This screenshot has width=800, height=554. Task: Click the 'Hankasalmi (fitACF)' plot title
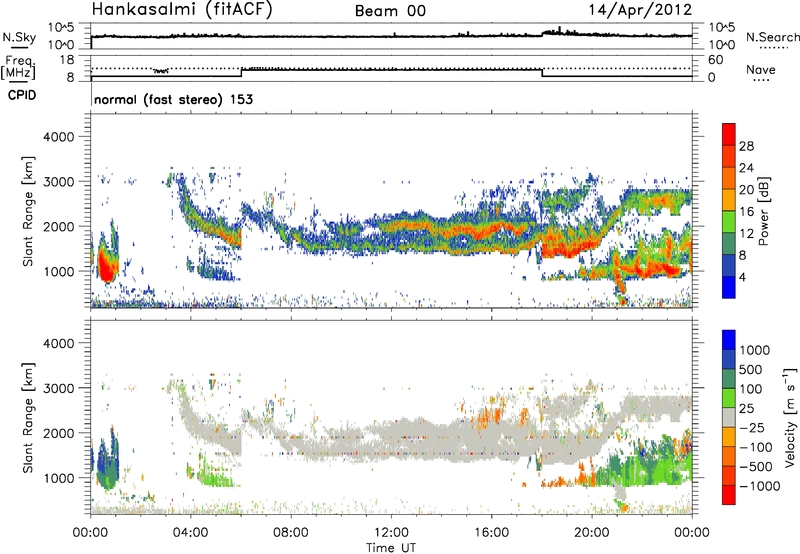(x=182, y=10)
